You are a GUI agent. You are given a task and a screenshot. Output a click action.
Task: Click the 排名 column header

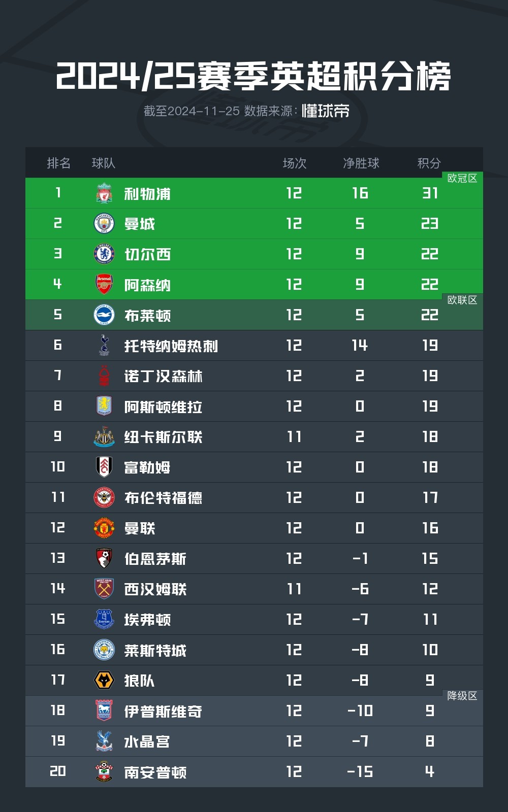pos(58,163)
